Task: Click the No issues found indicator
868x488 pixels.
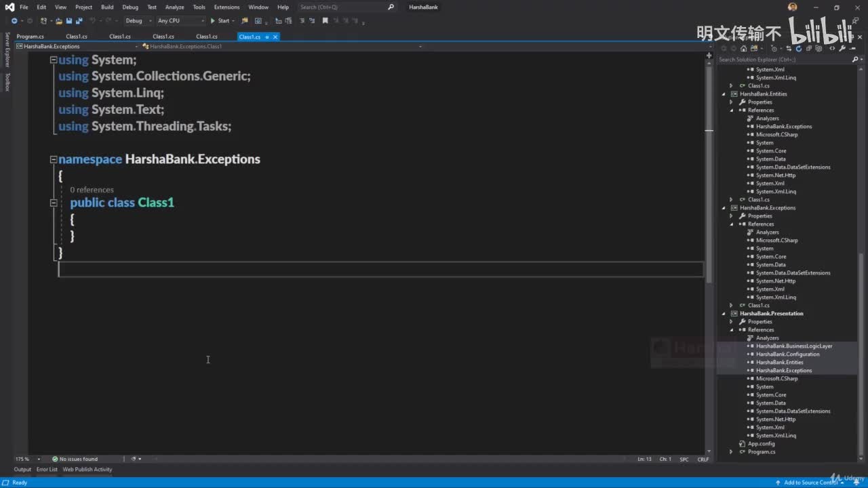Action: [x=75, y=459]
